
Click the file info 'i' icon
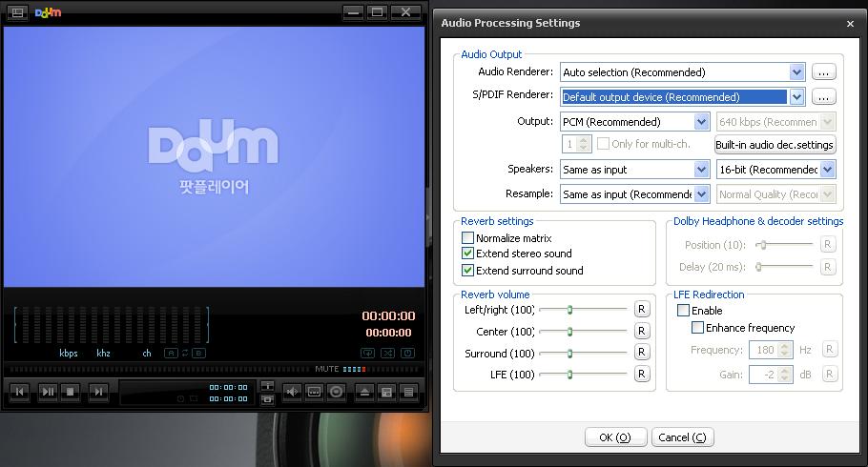click(267, 386)
